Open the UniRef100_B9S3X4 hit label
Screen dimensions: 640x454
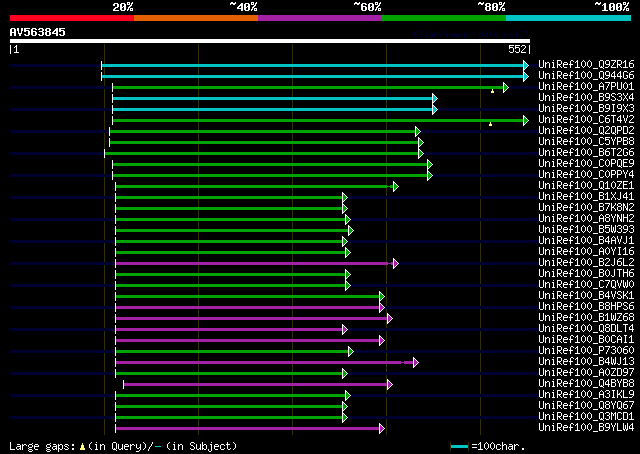586,98
